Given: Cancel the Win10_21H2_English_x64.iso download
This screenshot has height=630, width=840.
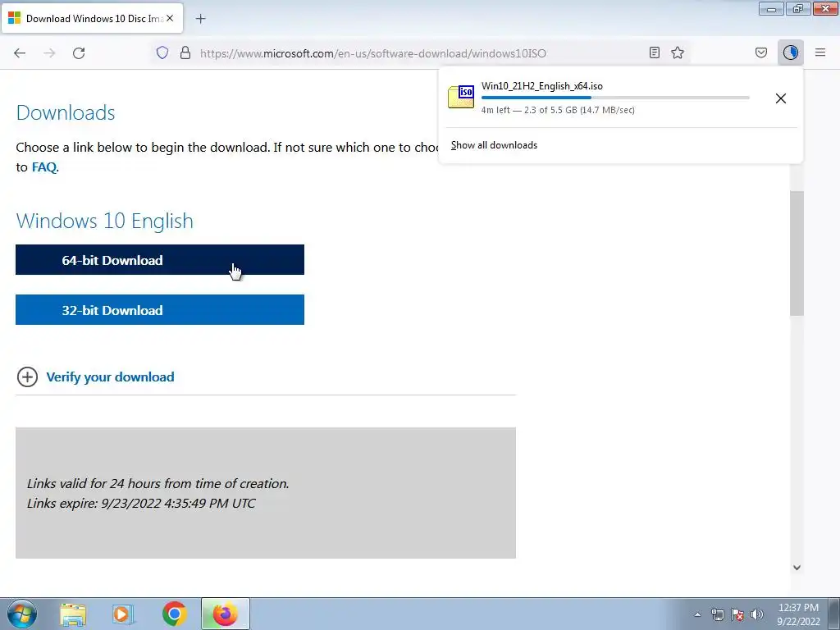Looking at the screenshot, I should click(x=781, y=98).
